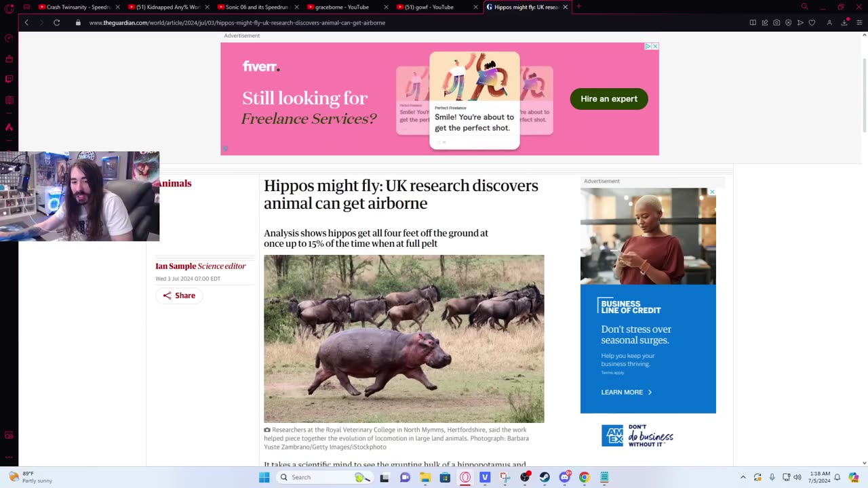Click Hire an expert on Fiverr ad

pos(609,99)
